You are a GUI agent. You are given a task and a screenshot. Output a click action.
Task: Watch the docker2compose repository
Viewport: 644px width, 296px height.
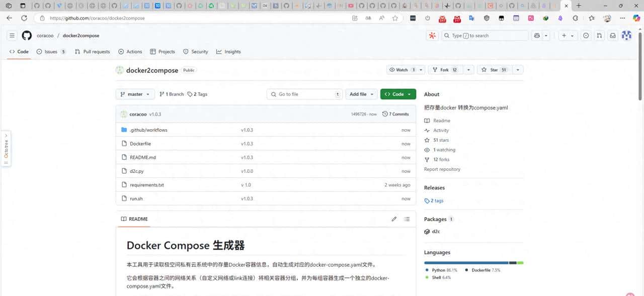401,69
